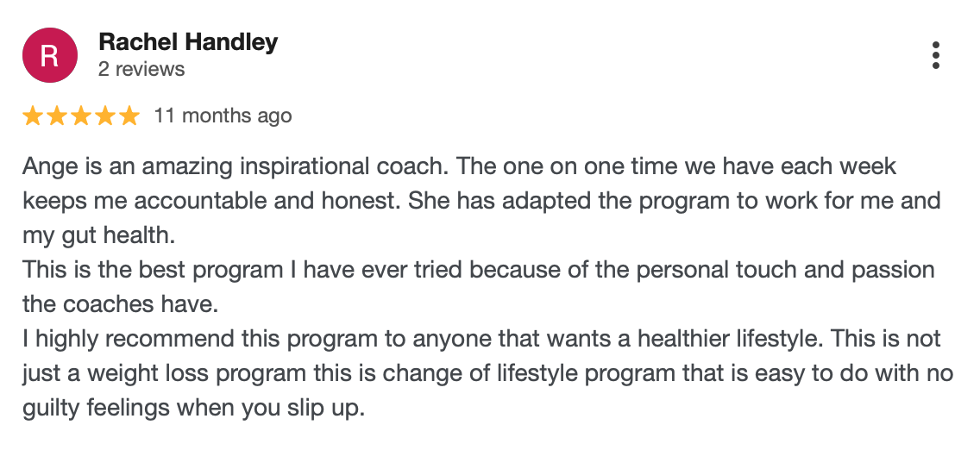The image size is (980, 450).
Task: Click Rachel Handley's round 'R' avatar
Action: click(49, 55)
